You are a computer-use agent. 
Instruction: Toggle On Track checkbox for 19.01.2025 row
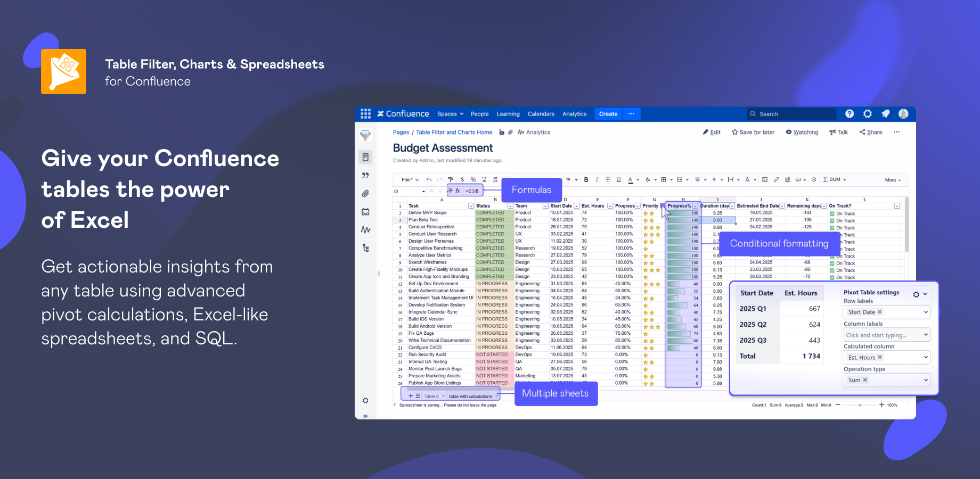point(832,213)
